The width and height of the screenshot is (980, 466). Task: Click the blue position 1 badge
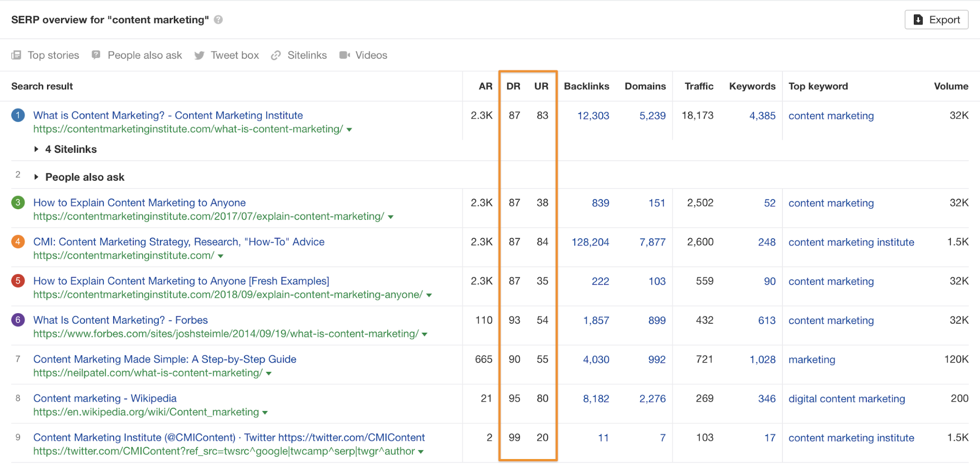[18, 116]
